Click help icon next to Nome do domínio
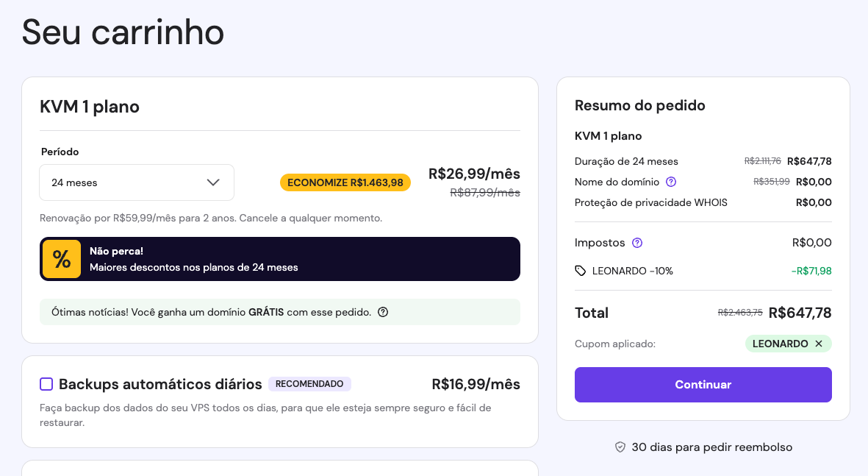This screenshot has height=476, width=868. coord(671,182)
